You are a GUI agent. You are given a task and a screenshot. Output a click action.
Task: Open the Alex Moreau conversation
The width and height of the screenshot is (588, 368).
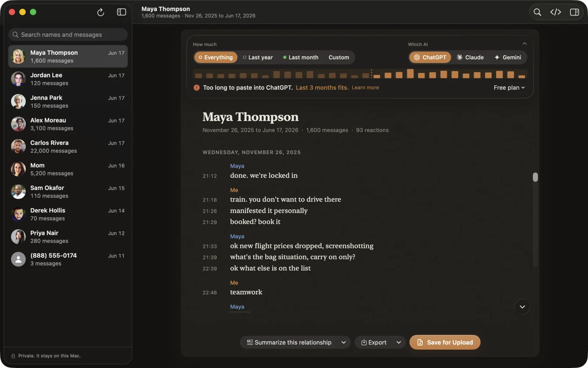pyautogui.click(x=68, y=124)
